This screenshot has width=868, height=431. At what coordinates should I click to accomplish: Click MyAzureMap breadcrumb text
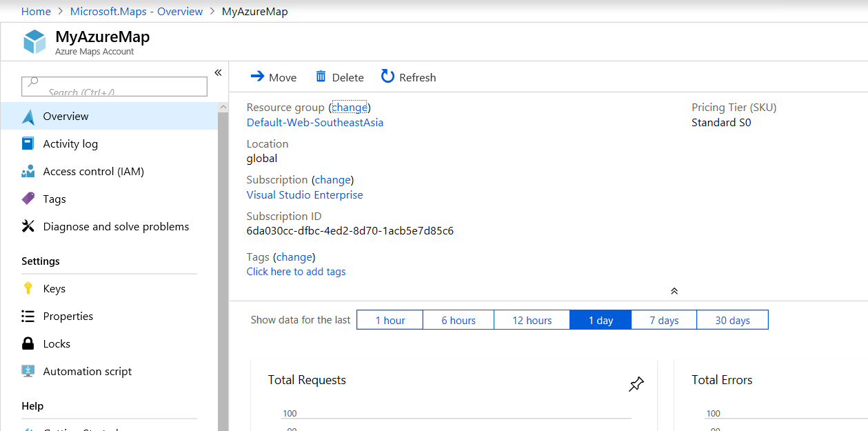coord(255,11)
